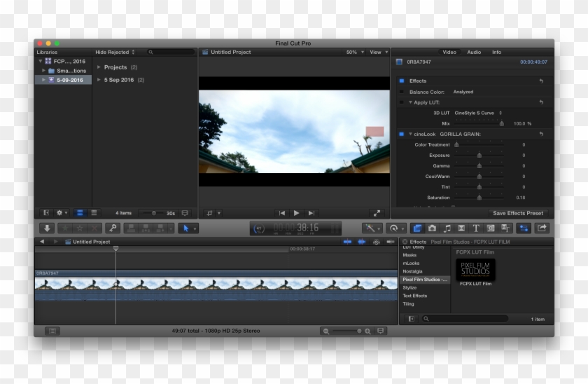The width and height of the screenshot is (588, 384).
Task: Open the Transitions browser icon
Action: (x=461, y=228)
